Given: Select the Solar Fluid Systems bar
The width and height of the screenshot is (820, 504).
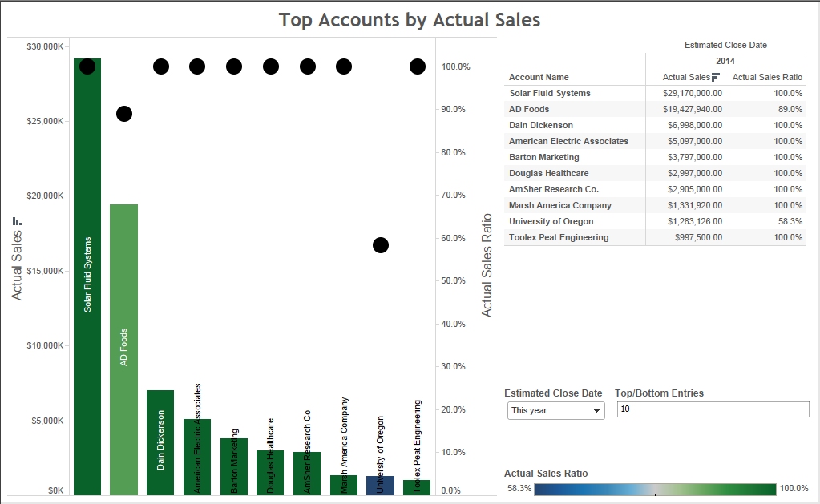Looking at the screenshot, I should (x=87, y=276).
